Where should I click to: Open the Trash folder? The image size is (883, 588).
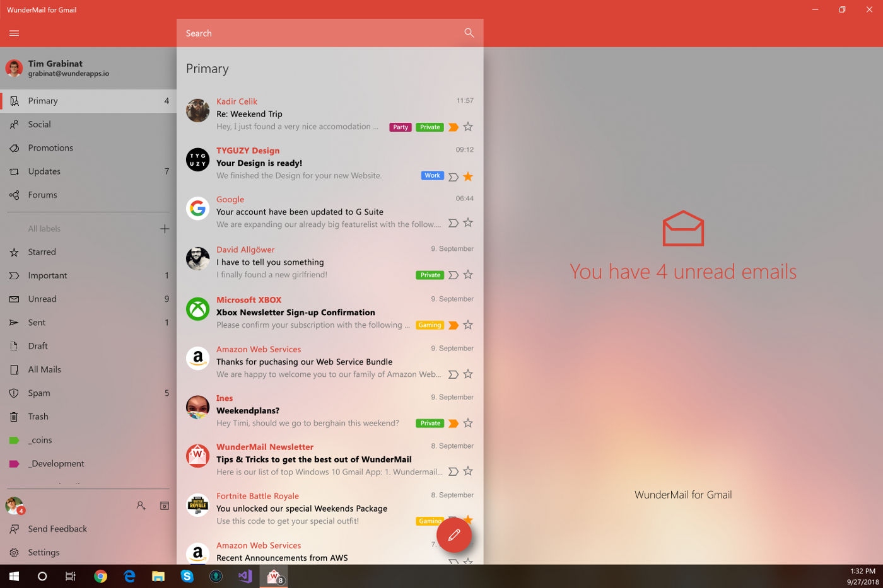(88, 417)
